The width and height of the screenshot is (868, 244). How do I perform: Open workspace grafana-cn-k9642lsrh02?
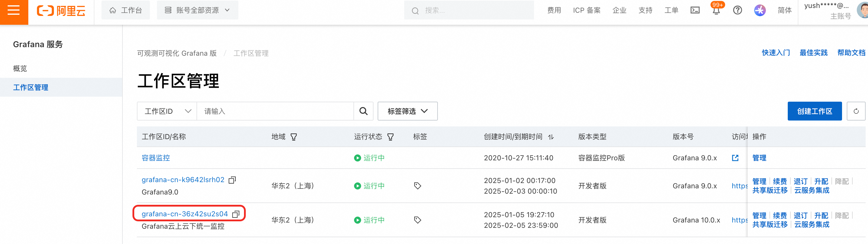183,180
